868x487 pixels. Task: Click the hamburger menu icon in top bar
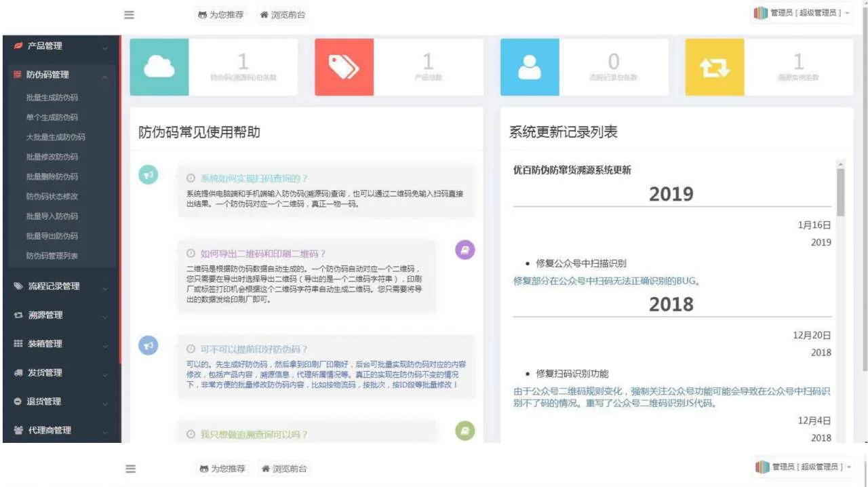point(129,15)
